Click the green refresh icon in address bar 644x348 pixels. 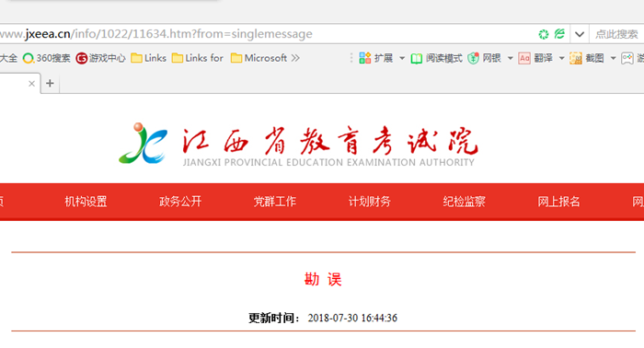click(x=544, y=34)
